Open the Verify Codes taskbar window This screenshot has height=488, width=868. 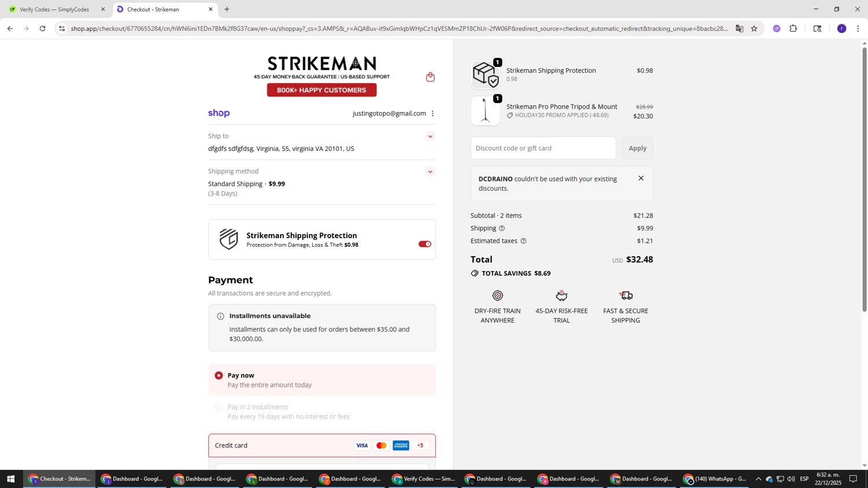424,479
